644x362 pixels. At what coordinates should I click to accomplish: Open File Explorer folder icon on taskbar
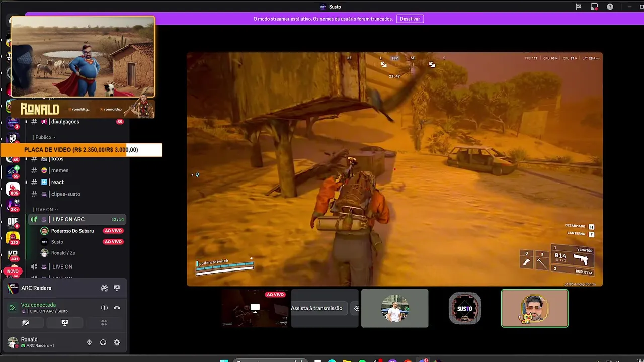(347, 360)
